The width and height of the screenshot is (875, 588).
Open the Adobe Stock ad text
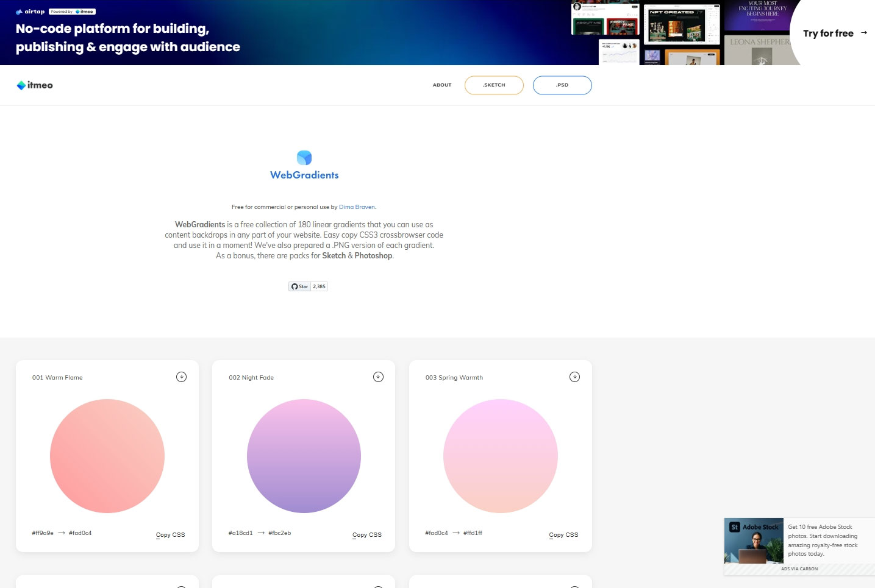[x=823, y=540]
